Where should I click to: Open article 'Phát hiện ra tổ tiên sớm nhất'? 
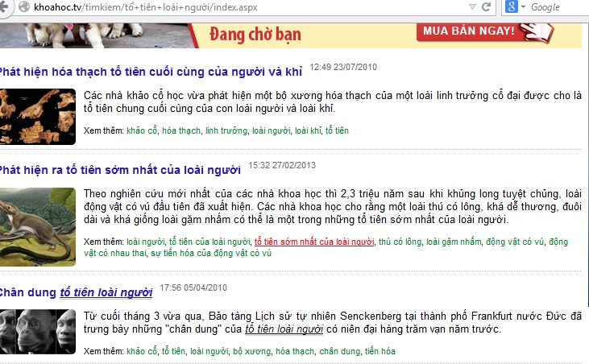click(120, 170)
